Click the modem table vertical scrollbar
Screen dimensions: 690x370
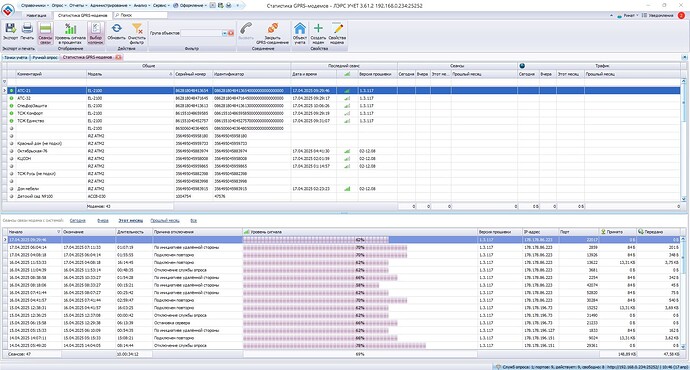point(683,139)
